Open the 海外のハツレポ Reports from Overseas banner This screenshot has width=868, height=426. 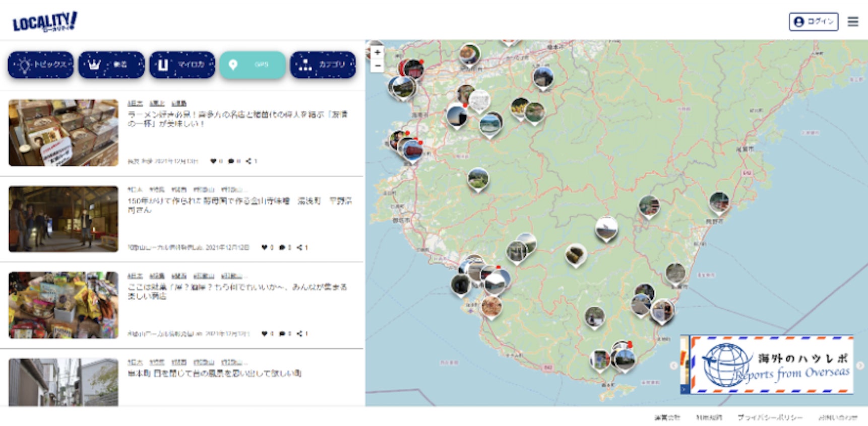[771, 365]
